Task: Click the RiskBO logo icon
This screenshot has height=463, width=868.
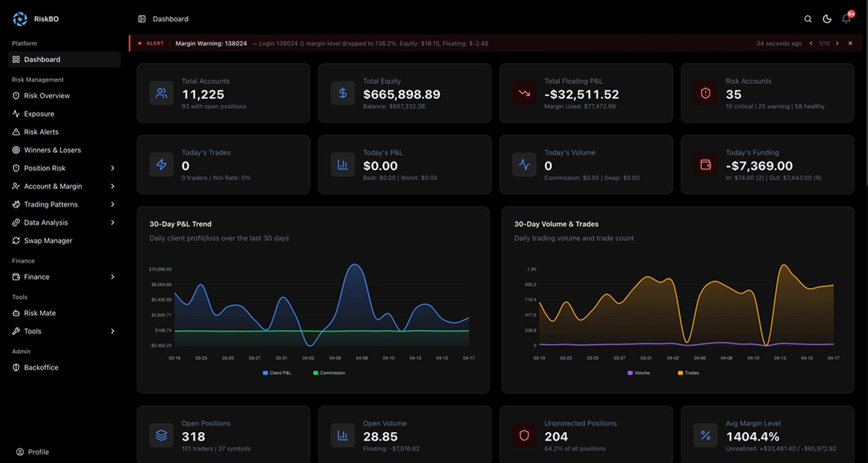Action: click(x=20, y=19)
